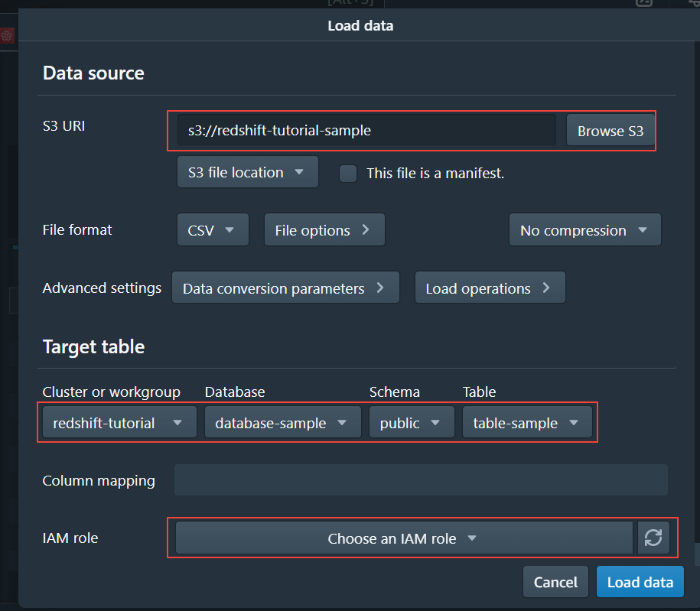The height and width of the screenshot is (611, 700).
Task: Click the Browse S3 button
Action: 610,130
